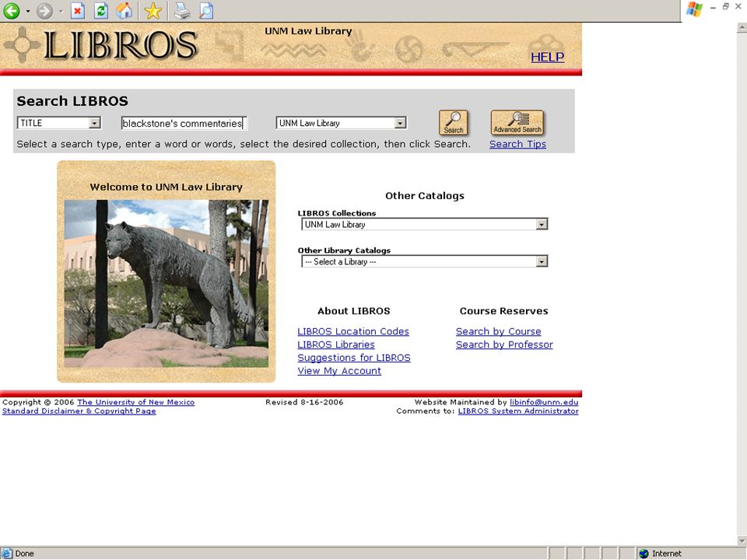Open the Search Tips link

point(517,145)
